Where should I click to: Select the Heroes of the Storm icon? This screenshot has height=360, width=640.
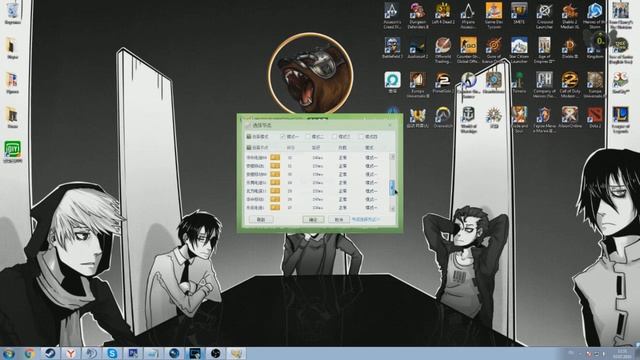[x=595, y=16]
